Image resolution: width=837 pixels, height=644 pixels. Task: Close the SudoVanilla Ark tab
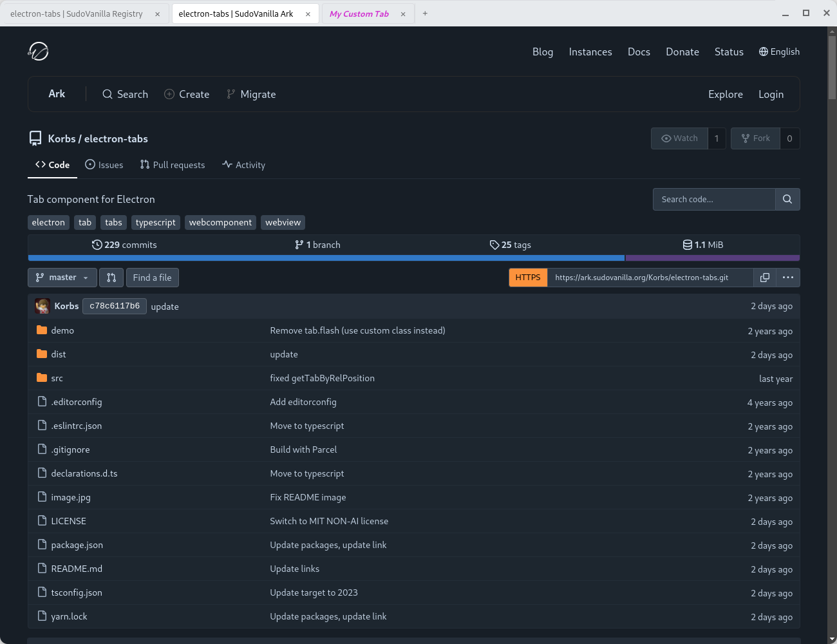tap(308, 14)
